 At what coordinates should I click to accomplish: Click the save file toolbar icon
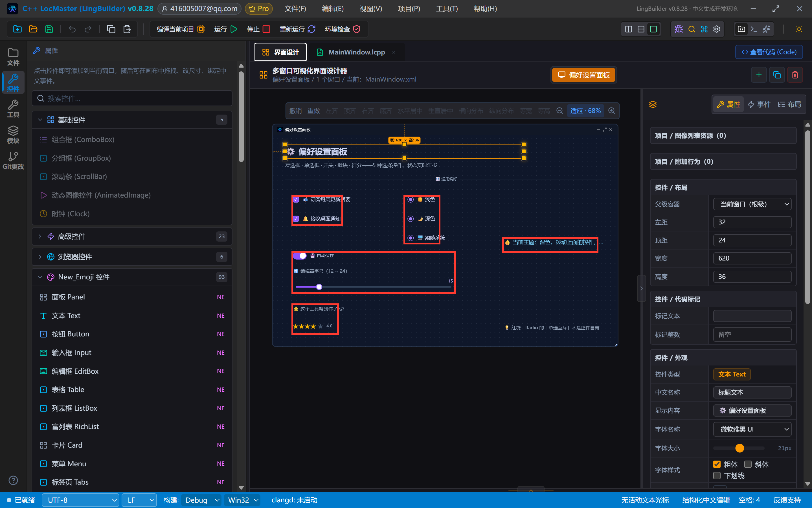[x=49, y=29]
